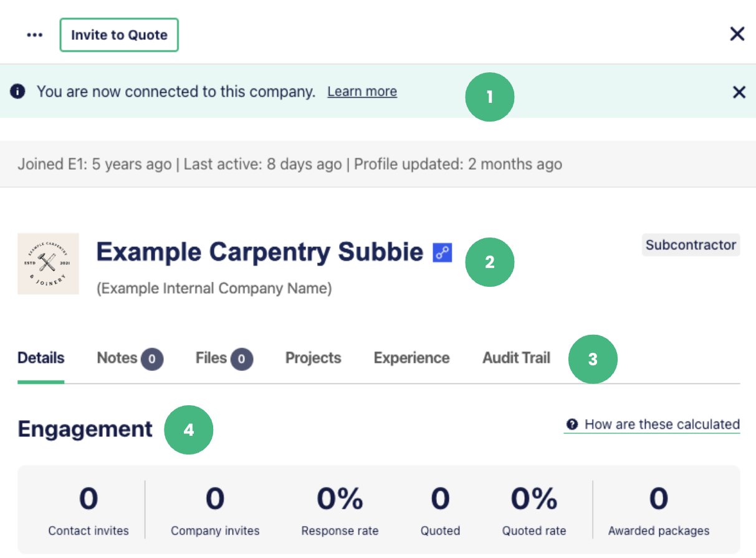Click the Invite to Quote button
Image resolution: width=756 pixels, height=558 pixels.
(119, 35)
